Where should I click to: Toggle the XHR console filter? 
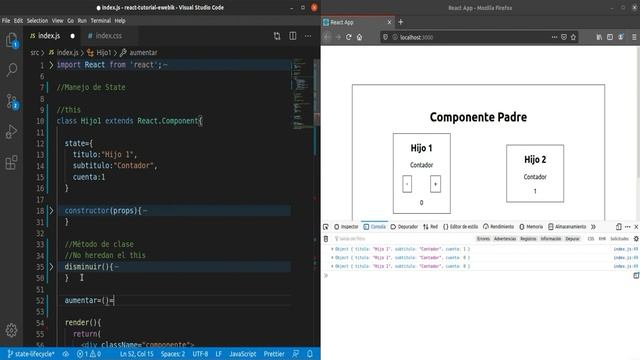pyautogui.click(x=602, y=239)
